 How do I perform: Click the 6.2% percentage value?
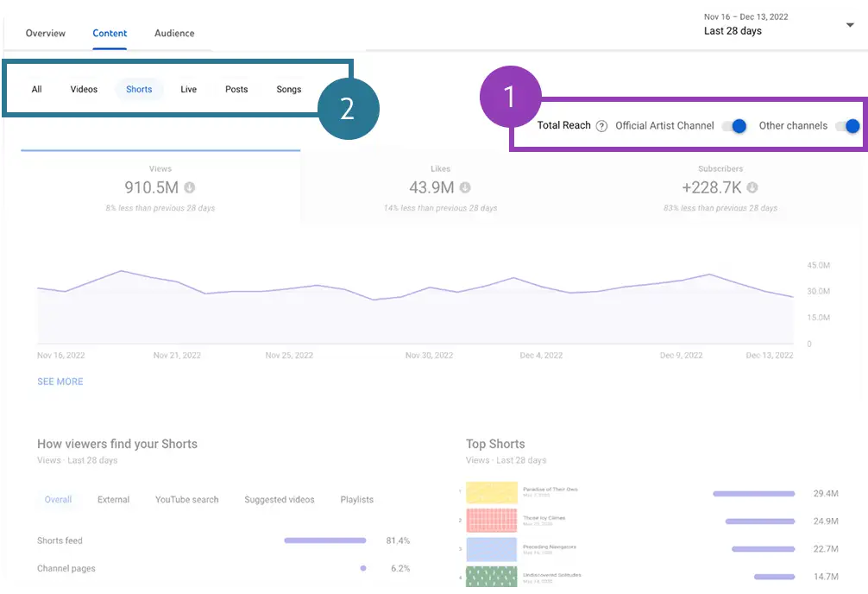400,568
